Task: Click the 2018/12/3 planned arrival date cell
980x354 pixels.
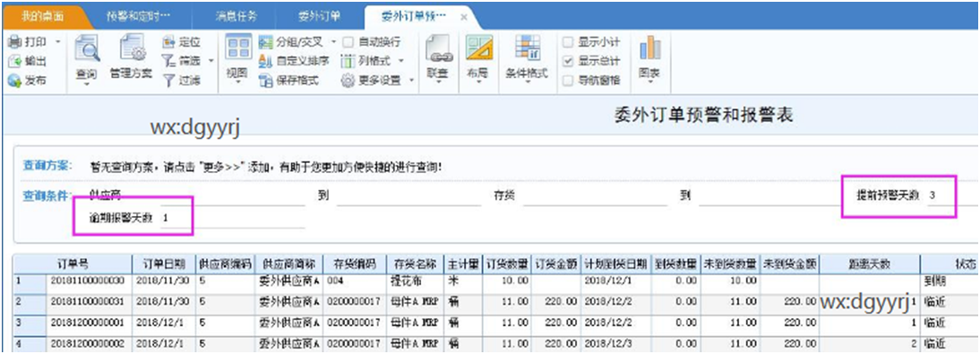Action: [615, 343]
